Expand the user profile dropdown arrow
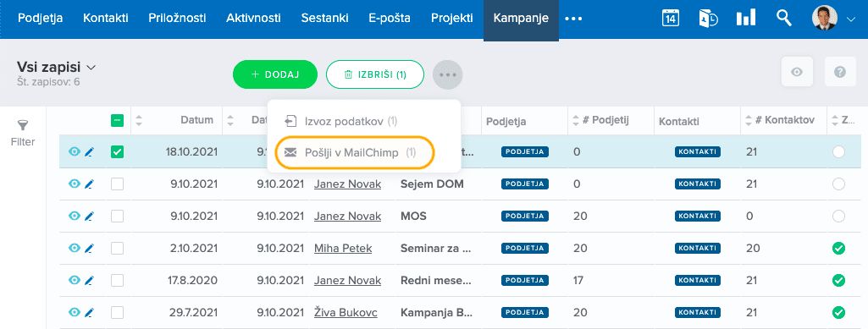 pyautogui.click(x=851, y=19)
